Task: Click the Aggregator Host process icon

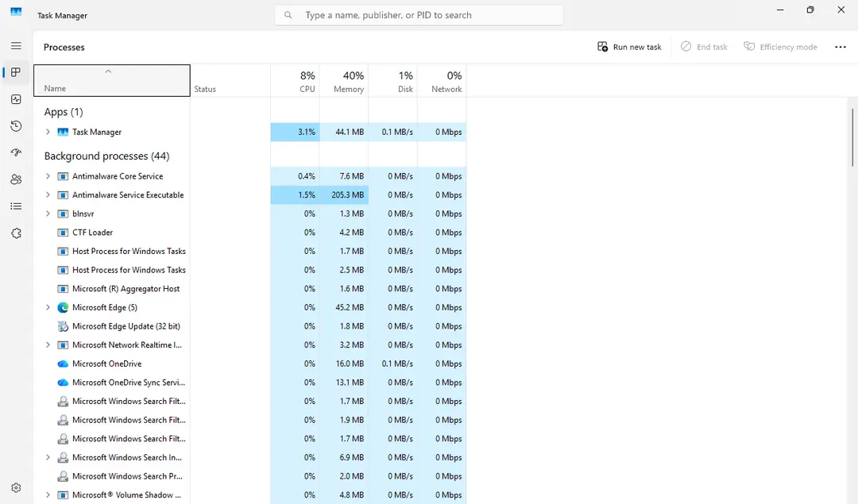Action: (63, 289)
